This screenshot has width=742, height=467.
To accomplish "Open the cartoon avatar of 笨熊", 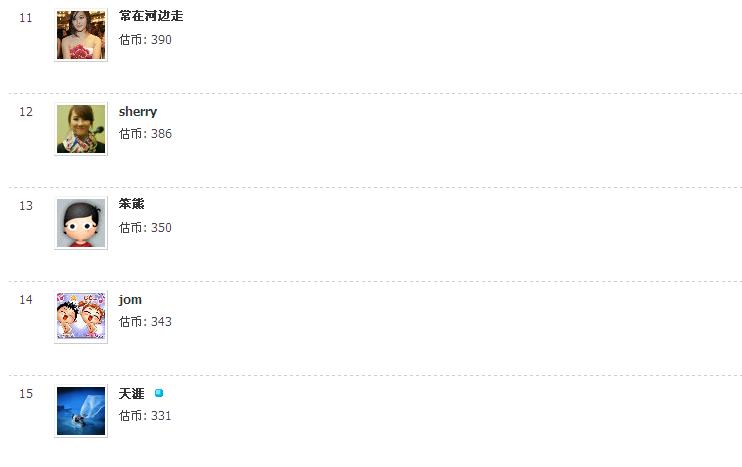I will click(x=81, y=223).
